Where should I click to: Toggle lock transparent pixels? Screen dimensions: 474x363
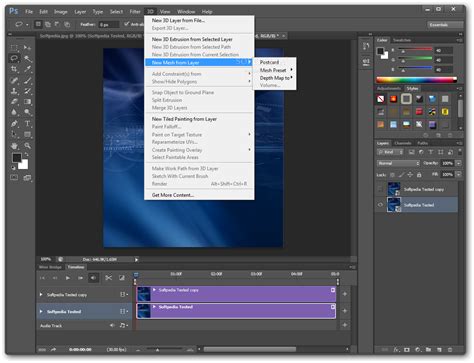392,175
